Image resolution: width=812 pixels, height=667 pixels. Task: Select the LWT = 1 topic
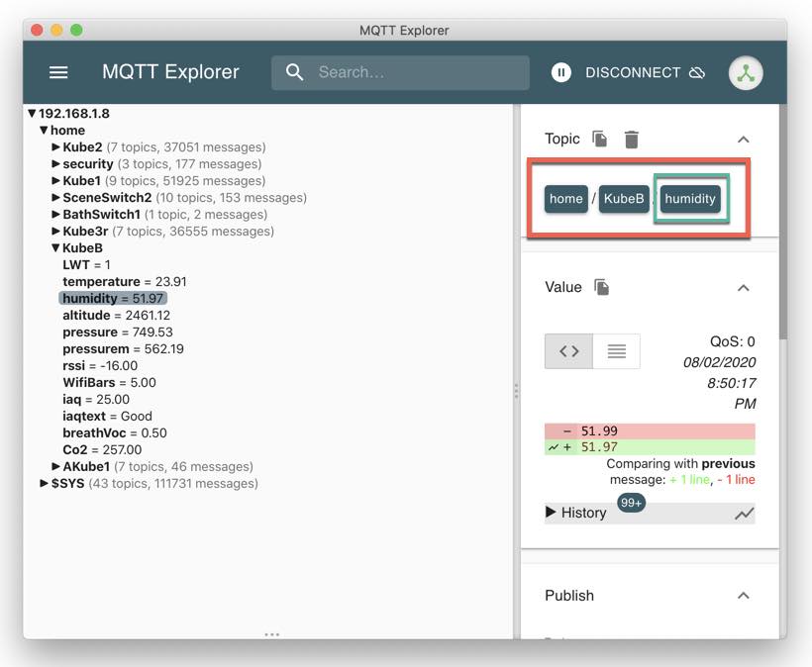86,265
